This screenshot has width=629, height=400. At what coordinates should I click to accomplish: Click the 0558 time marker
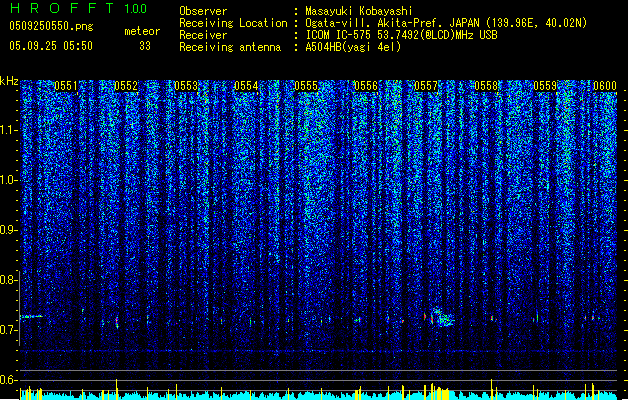click(x=486, y=86)
